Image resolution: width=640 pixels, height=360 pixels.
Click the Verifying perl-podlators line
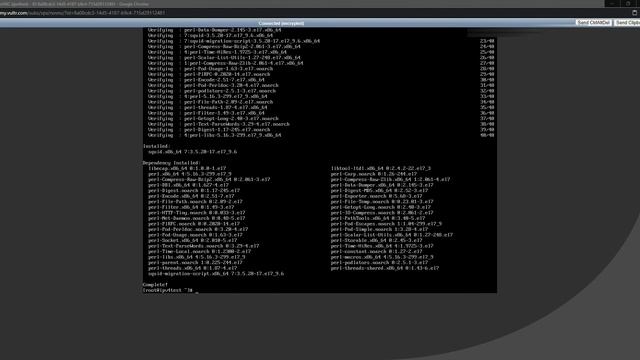point(212,91)
